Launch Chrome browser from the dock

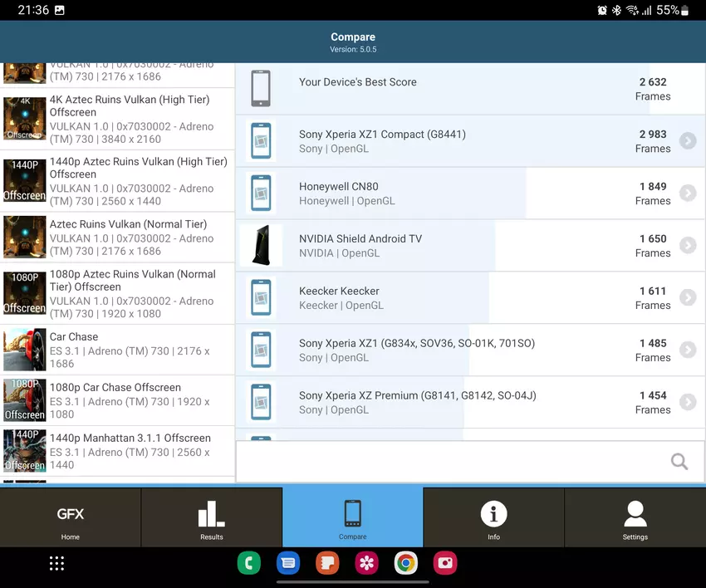[406, 564]
